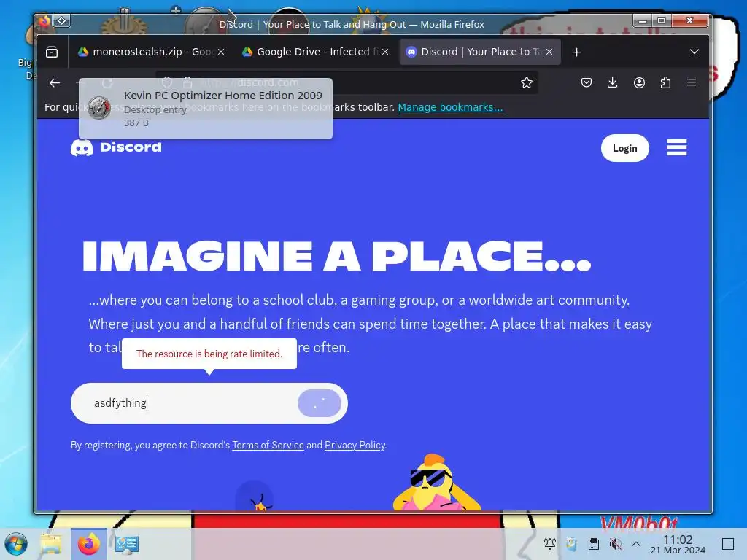Go back with the browser back arrow
The width and height of the screenshot is (747, 560).
pos(55,83)
